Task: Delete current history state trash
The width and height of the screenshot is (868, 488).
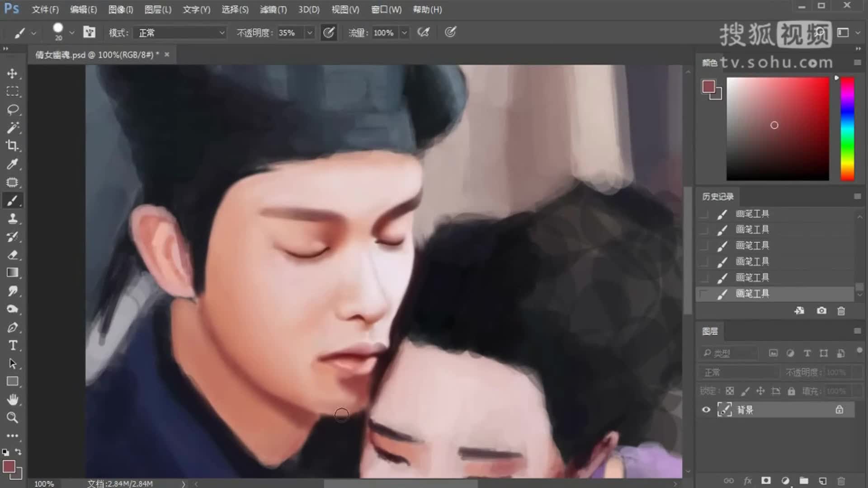Action: [841, 311]
